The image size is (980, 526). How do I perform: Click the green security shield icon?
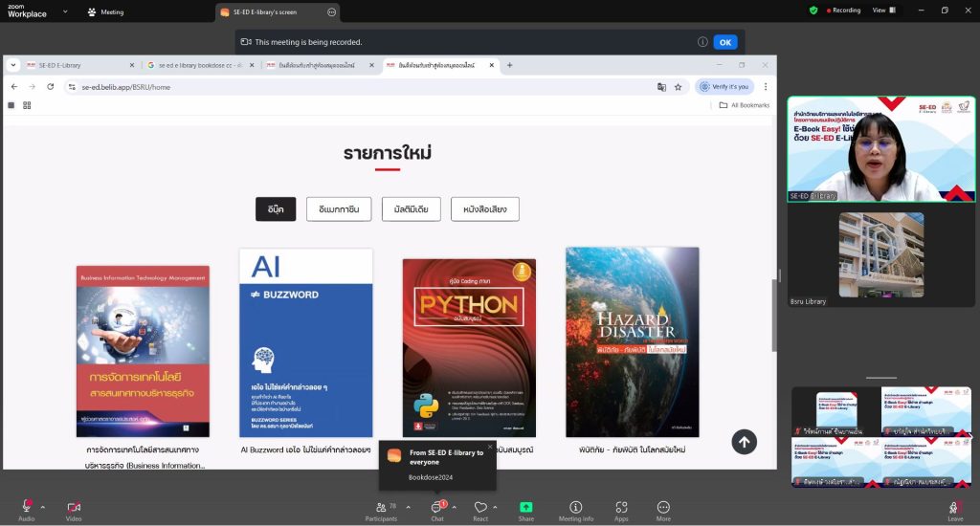tap(813, 10)
